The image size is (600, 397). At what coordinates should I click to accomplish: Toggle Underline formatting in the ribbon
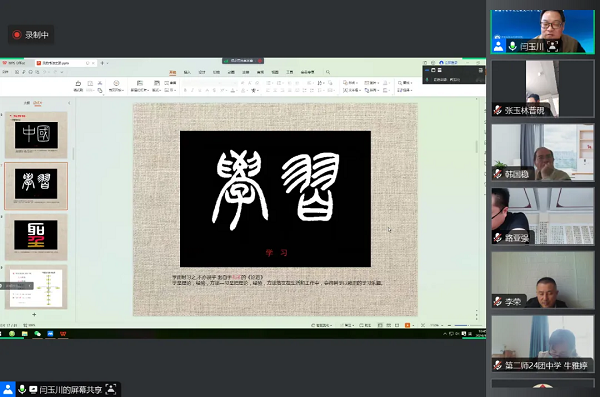(200, 90)
